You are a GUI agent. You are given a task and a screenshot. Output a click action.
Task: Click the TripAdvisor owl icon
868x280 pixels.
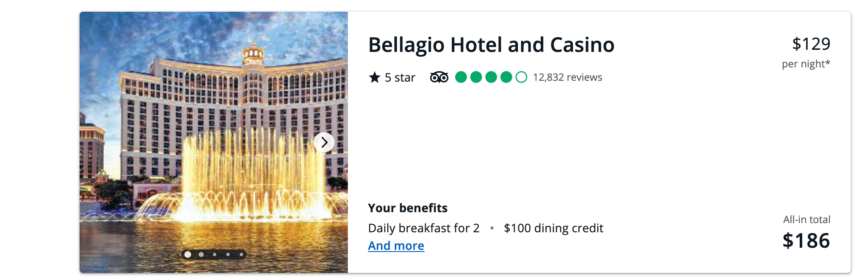[x=438, y=77]
